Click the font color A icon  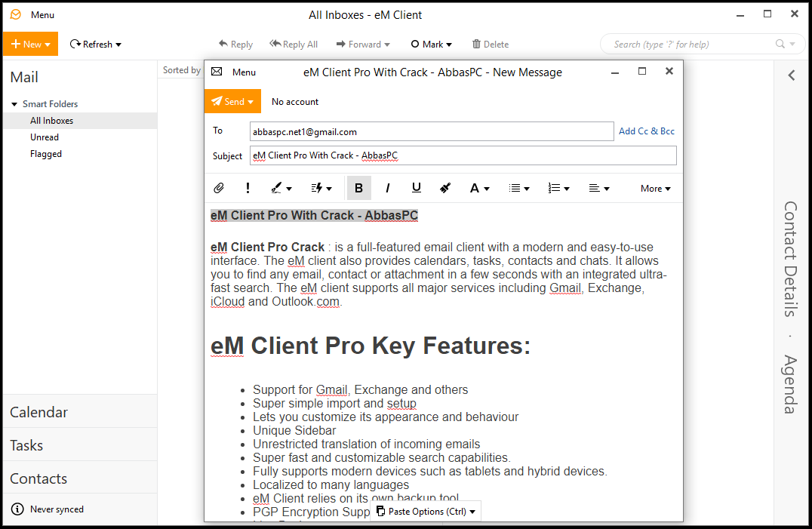click(475, 189)
